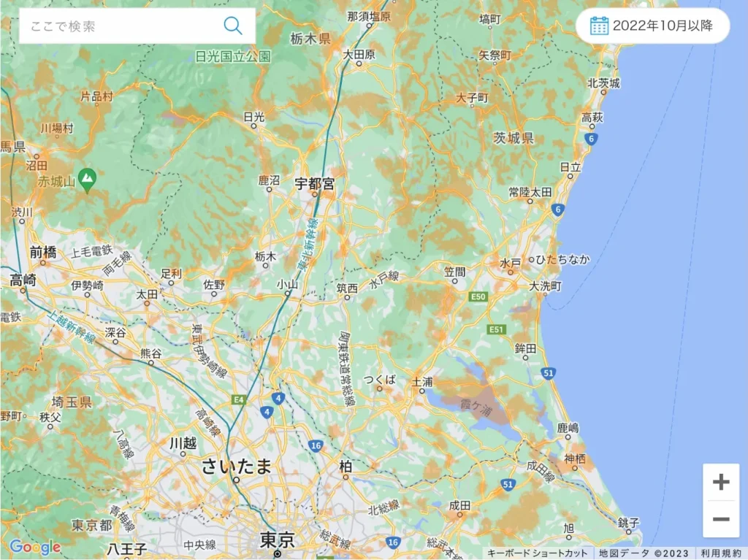This screenshot has height=560, width=748.
Task: Open the 利用規約 terms link
Action: 721,553
